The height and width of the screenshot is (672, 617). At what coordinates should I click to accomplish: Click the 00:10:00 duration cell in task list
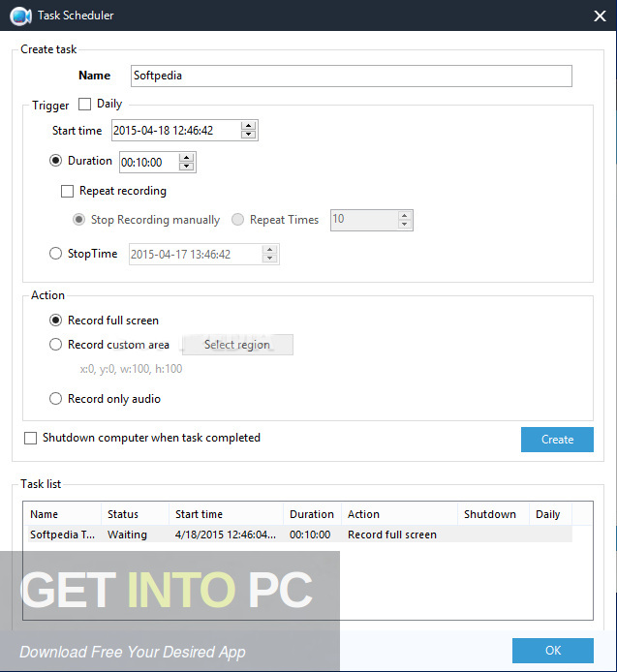coord(310,535)
